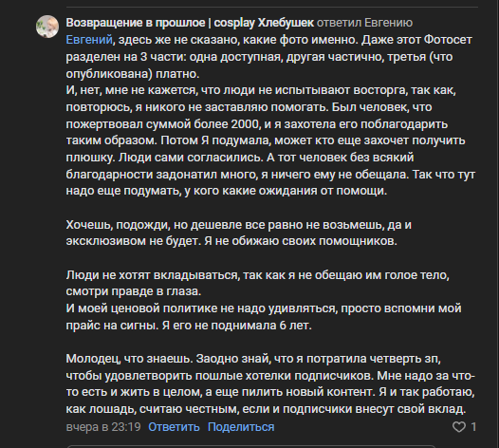Screen dimensions: 499x448
Task: Click the number '2000' in the comment
Action: coord(245,123)
